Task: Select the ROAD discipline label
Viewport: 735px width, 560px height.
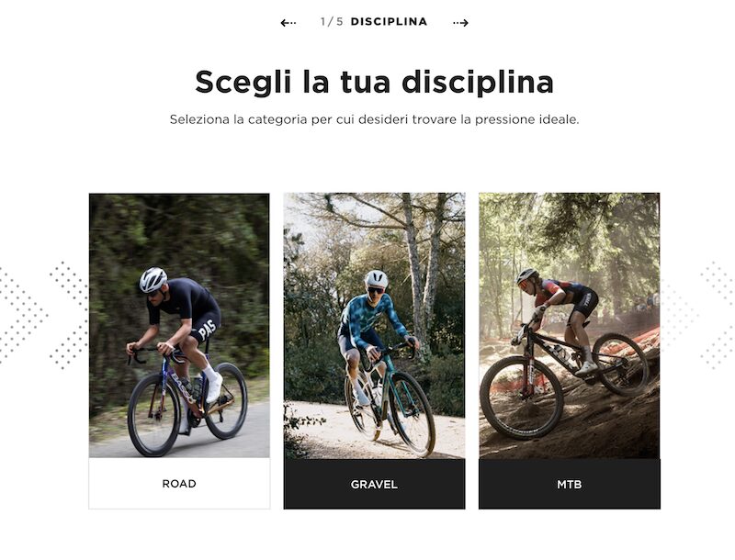Action: [x=179, y=483]
